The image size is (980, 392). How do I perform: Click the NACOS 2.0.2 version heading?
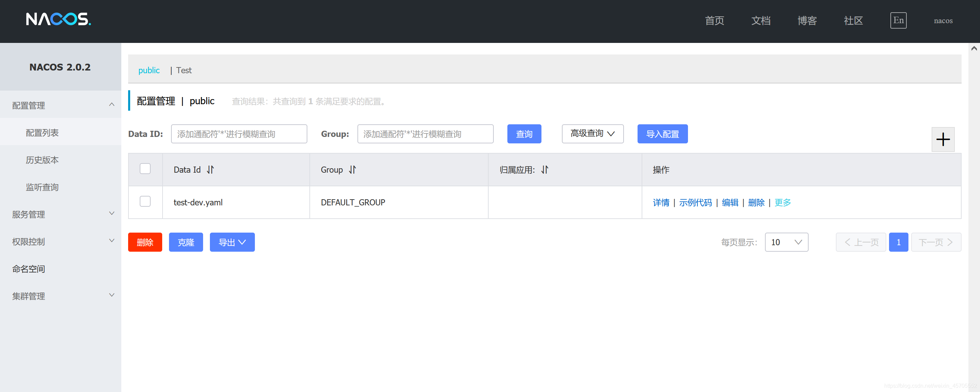click(60, 67)
